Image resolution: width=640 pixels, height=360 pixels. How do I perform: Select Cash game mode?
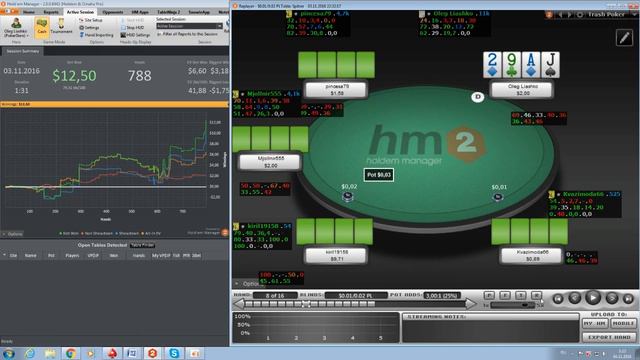point(42,27)
